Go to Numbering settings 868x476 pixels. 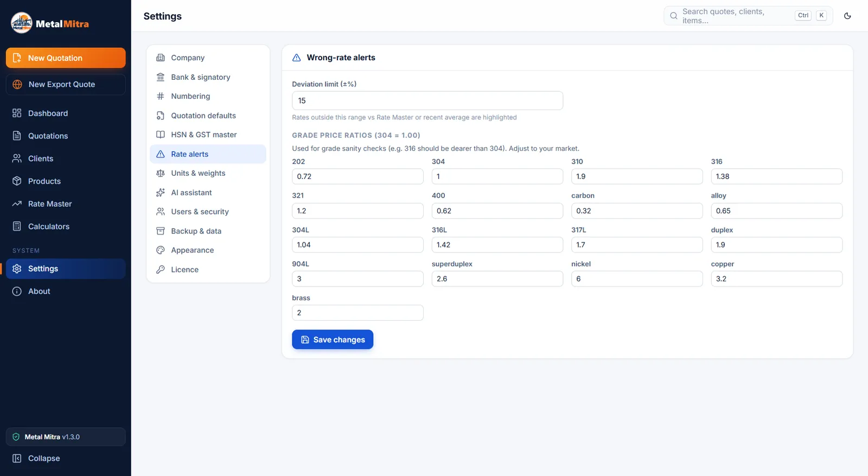208,96
